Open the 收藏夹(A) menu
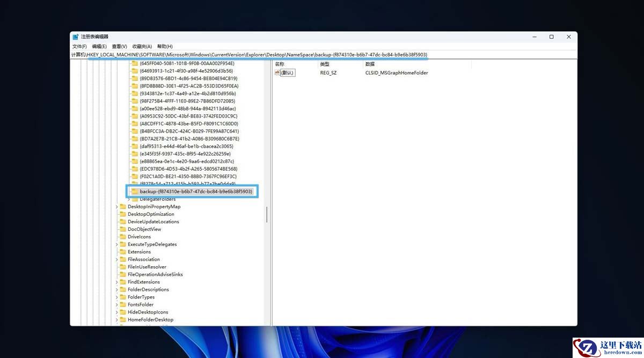 click(x=142, y=47)
